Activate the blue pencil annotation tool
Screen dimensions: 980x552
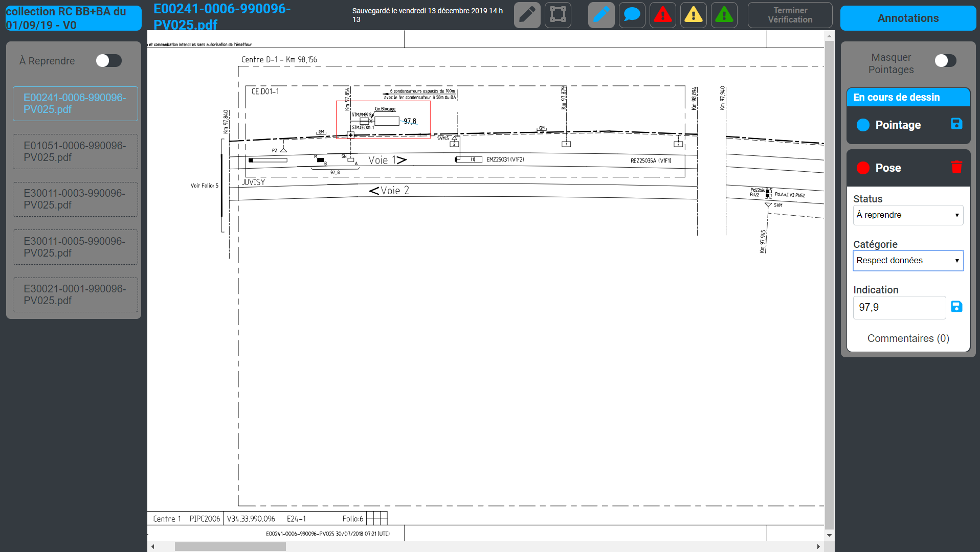(601, 15)
